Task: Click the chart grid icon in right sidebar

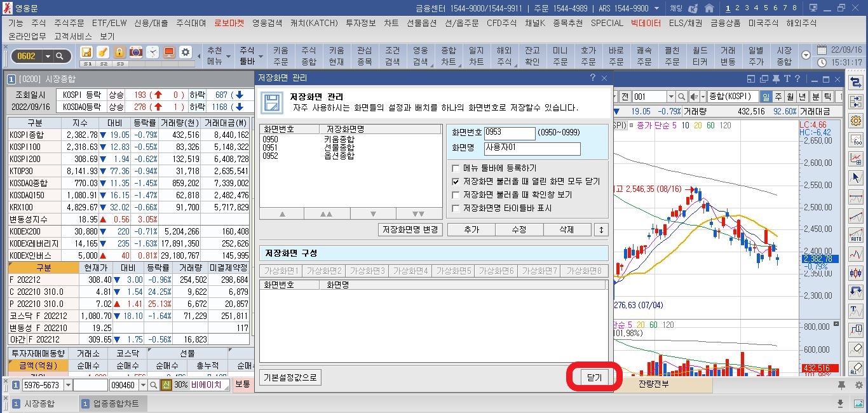Action: (x=855, y=159)
